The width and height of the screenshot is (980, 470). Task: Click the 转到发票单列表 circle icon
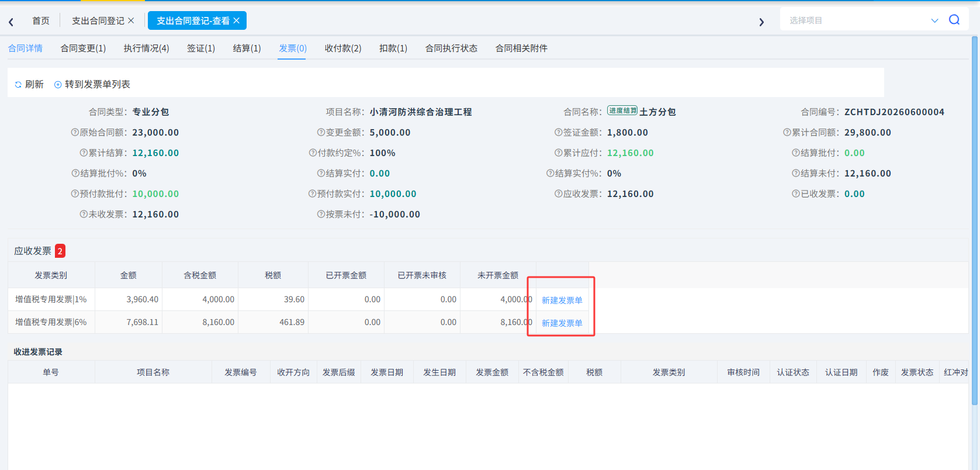coord(58,85)
